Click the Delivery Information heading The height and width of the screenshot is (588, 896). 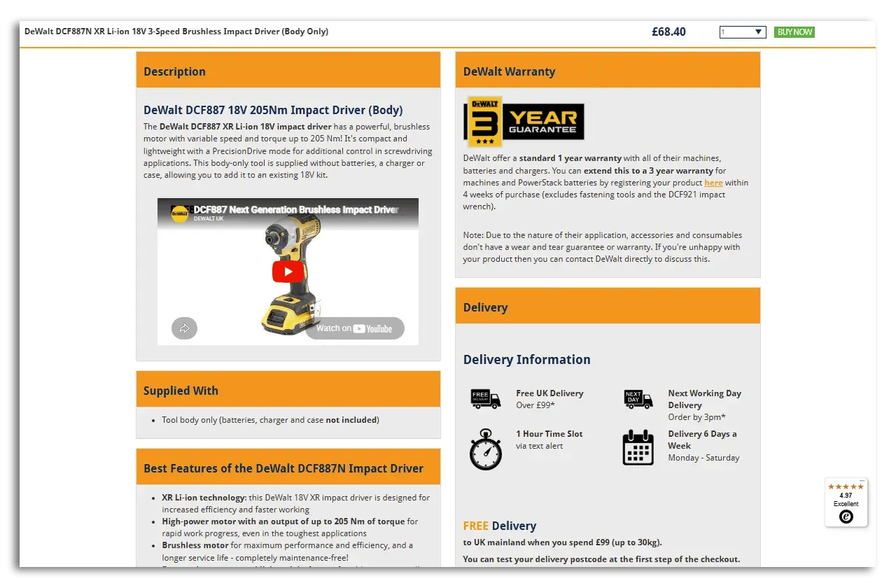coord(527,359)
